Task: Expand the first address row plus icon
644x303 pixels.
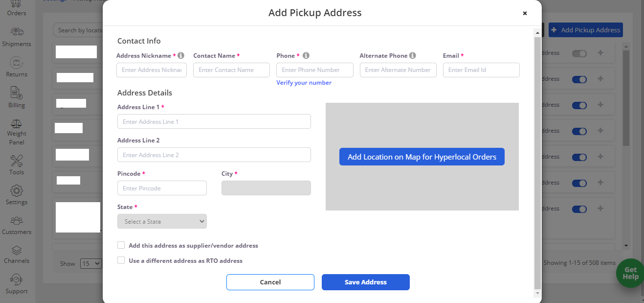Action: click(x=600, y=53)
